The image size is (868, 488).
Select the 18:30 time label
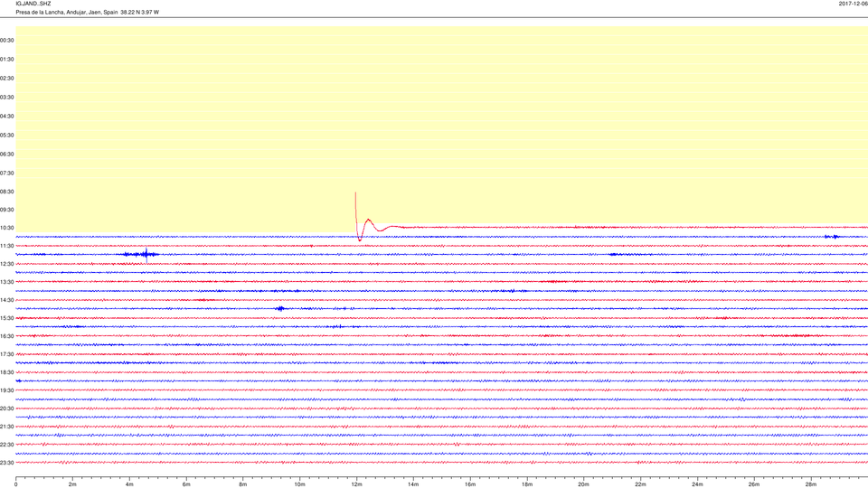click(x=7, y=372)
